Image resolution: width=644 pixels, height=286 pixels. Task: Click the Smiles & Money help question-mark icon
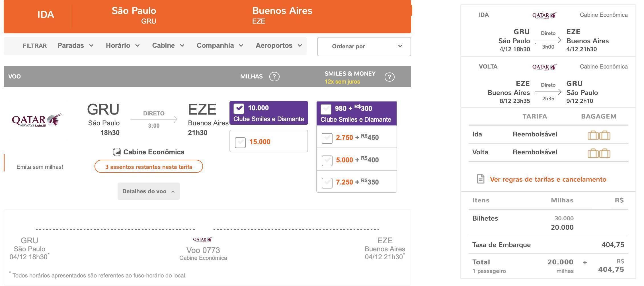[389, 77]
